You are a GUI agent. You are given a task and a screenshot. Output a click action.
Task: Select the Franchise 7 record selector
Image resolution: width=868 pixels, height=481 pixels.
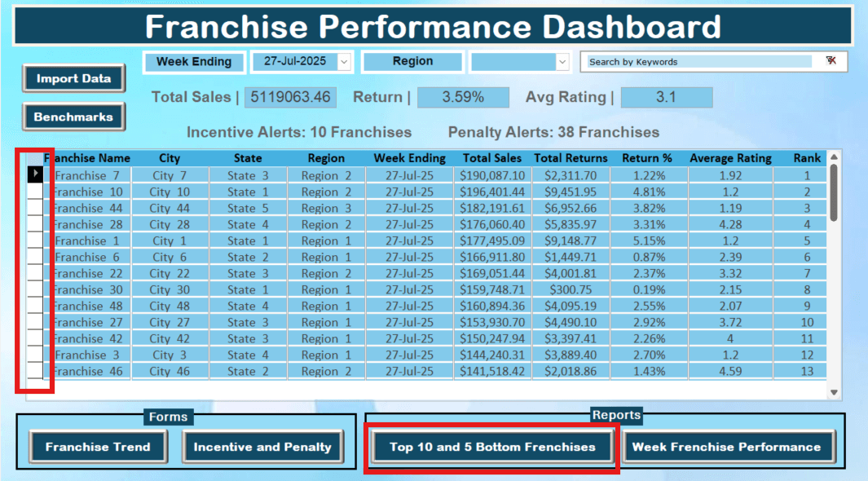(x=34, y=174)
